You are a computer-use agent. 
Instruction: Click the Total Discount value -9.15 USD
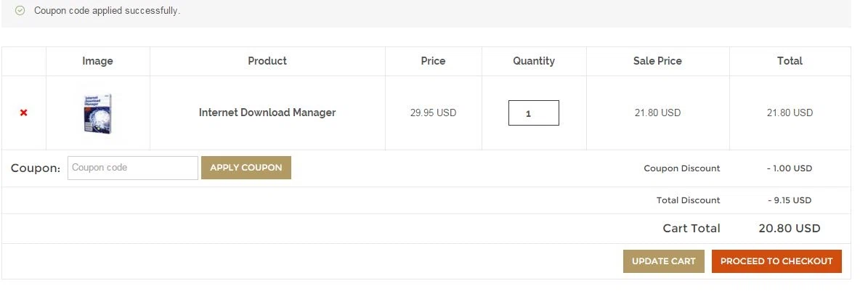[790, 200]
